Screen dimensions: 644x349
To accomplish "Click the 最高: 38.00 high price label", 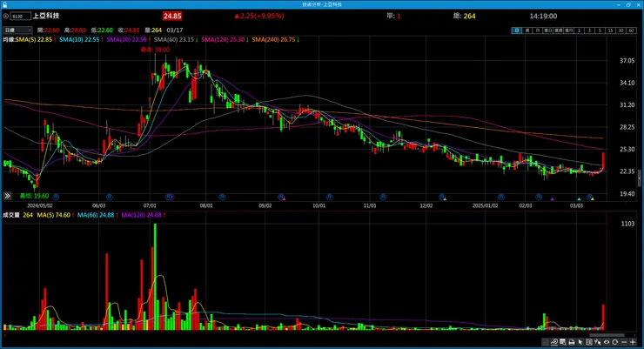I will point(155,50).
